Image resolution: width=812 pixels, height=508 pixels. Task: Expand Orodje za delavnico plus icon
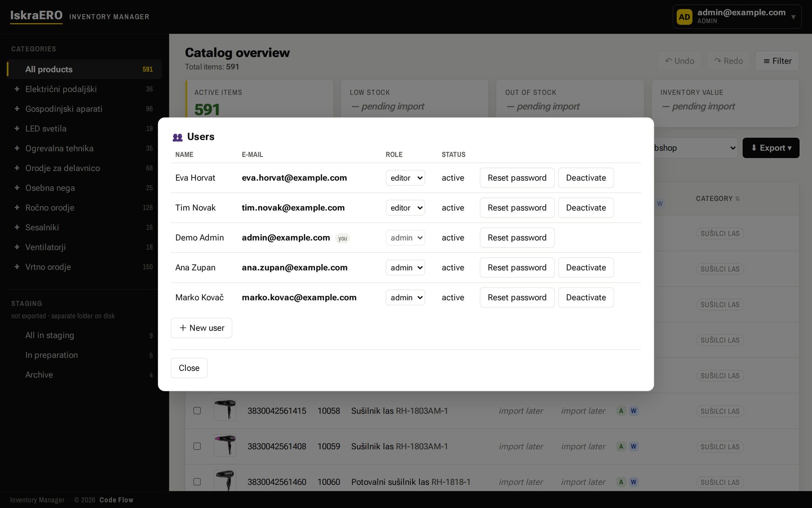17,168
